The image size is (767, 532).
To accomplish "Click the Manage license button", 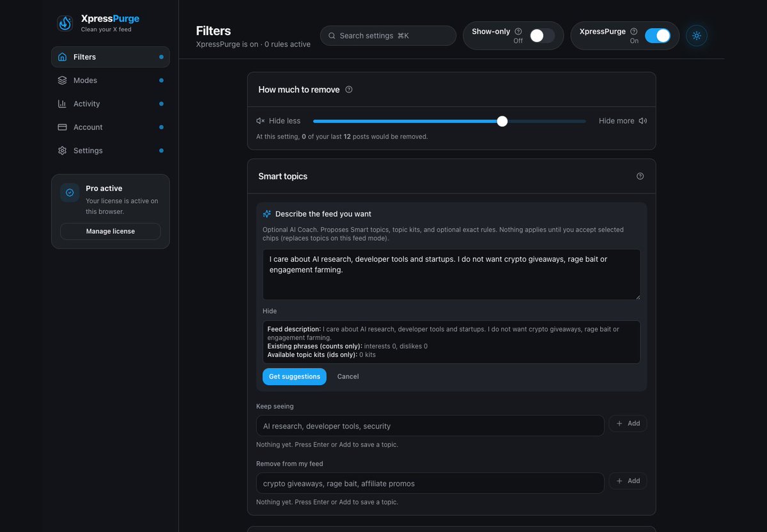I will point(111,231).
